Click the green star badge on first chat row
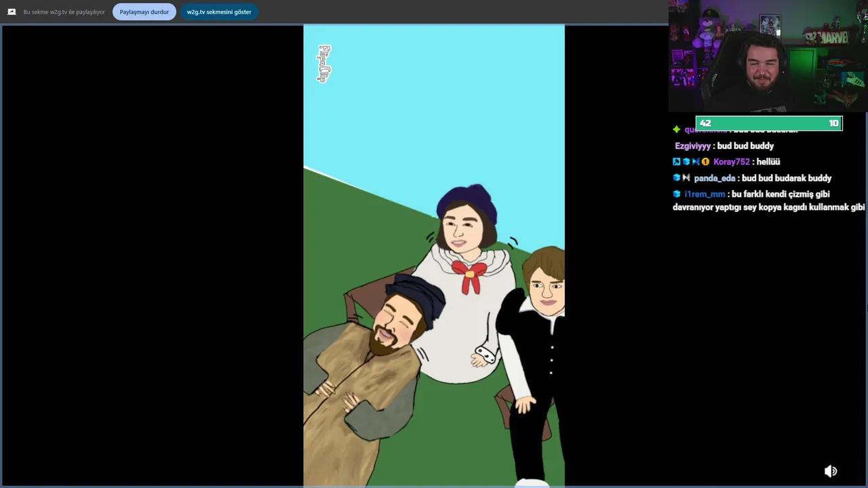 pos(677,129)
